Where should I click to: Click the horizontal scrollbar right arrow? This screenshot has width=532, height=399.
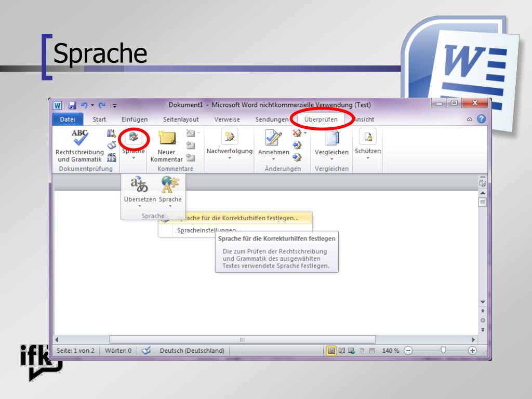473,340
